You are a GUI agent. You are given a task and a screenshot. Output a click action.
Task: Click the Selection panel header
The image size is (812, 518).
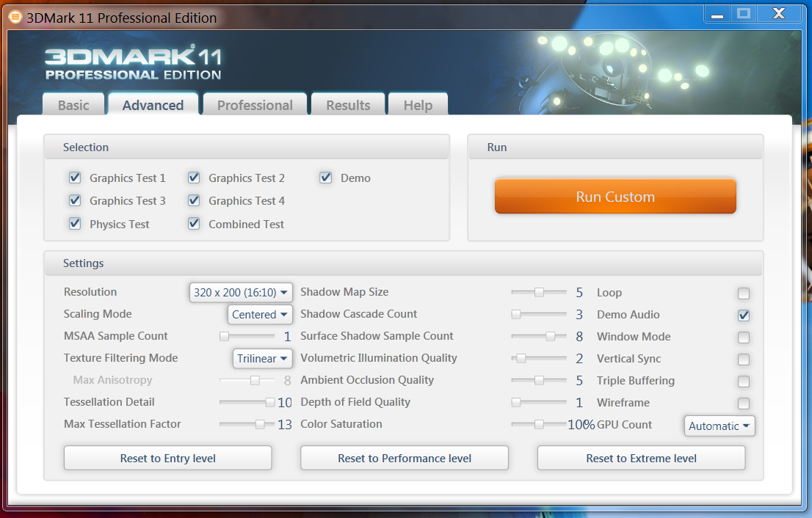pos(247,147)
